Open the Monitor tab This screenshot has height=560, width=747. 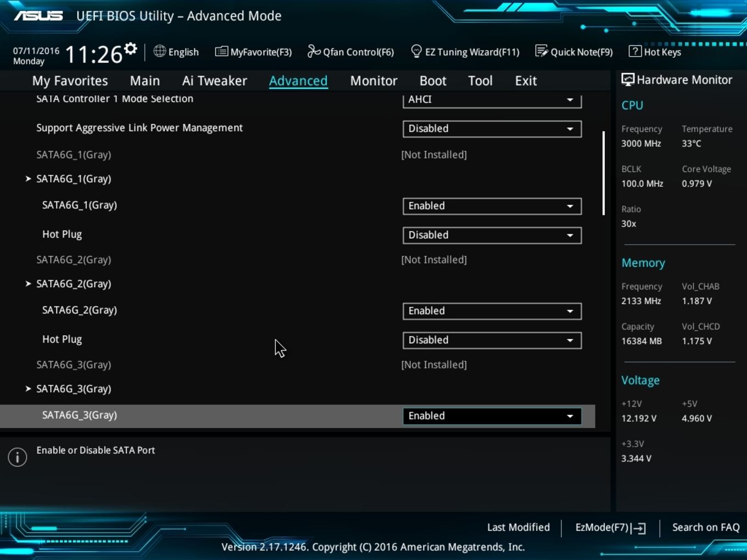coord(374,81)
